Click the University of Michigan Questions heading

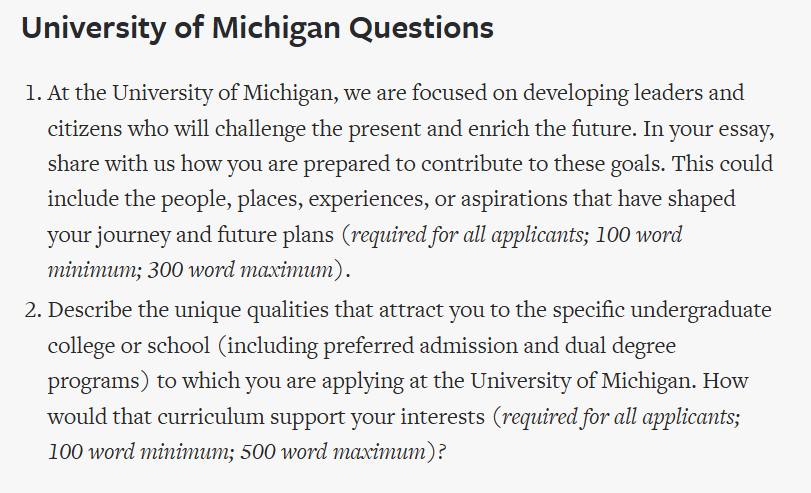(x=258, y=28)
